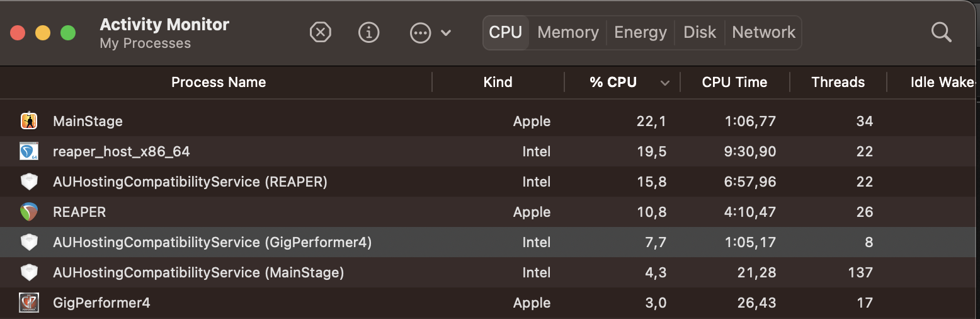Open the search magnifier icon

pos(941,32)
